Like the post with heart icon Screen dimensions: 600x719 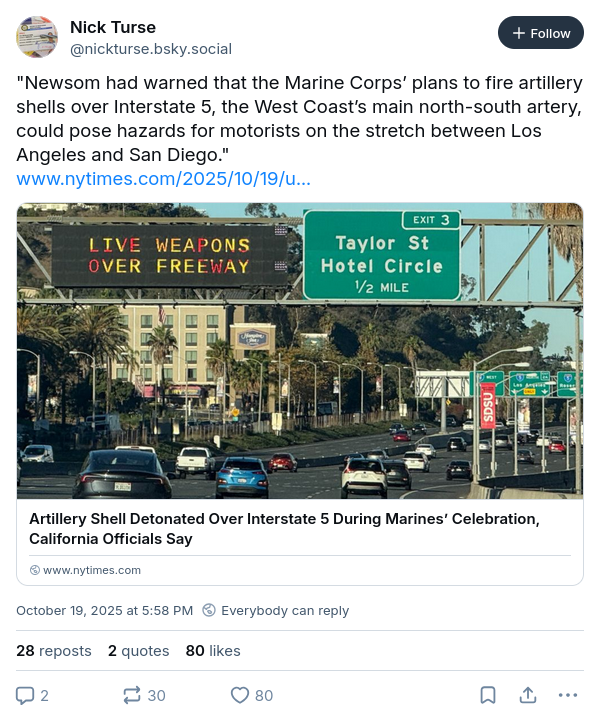point(240,695)
